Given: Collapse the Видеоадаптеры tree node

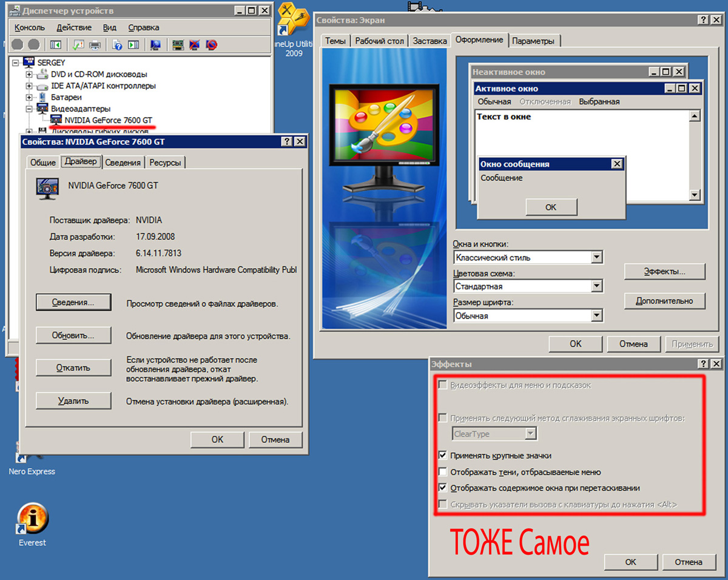Looking at the screenshot, I should pyautogui.click(x=29, y=109).
